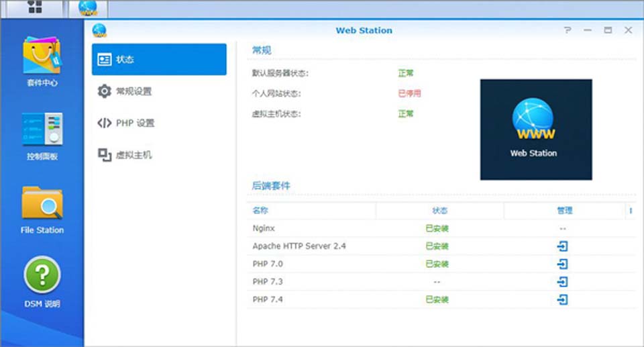The width and height of the screenshot is (644, 347).
Task: Click the manage icon for PHP 7.3
Action: (x=563, y=282)
